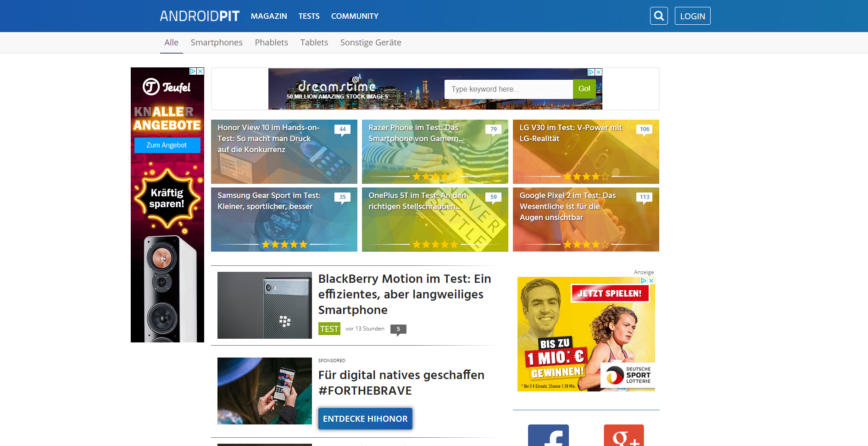Viewport: 868px width, 446px height.
Task: Click the Entdecke HiHonor button
Action: (365, 418)
